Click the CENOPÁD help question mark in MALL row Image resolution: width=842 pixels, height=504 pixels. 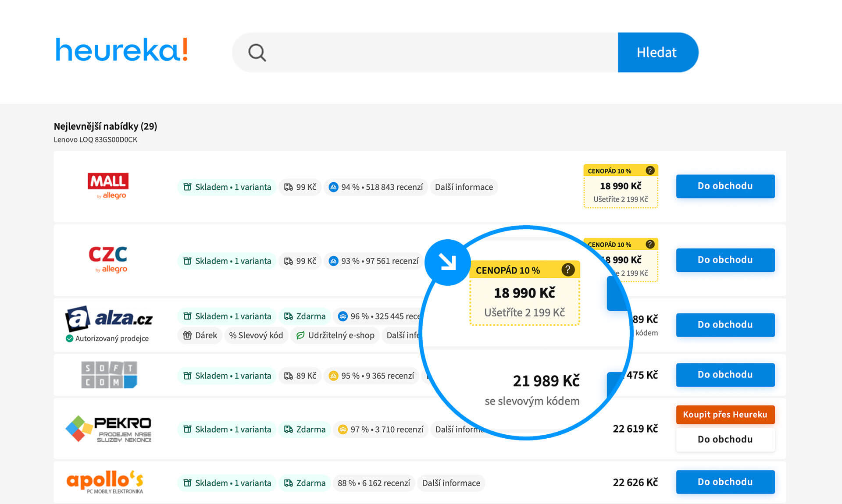pyautogui.click(x=650, y=170)
